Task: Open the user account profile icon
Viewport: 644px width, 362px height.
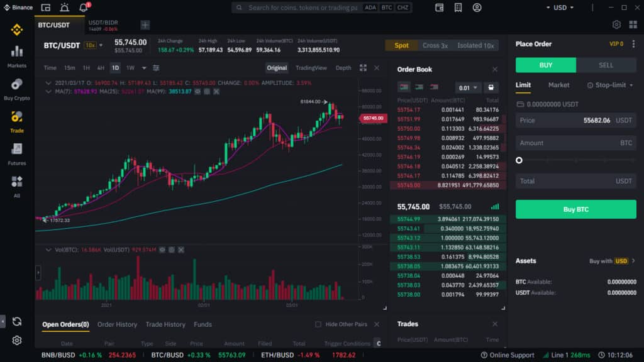Action: [477, 8]
